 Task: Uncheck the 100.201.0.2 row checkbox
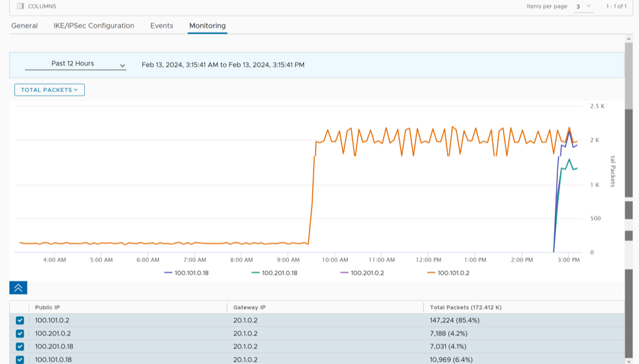(x=20, y=334)
